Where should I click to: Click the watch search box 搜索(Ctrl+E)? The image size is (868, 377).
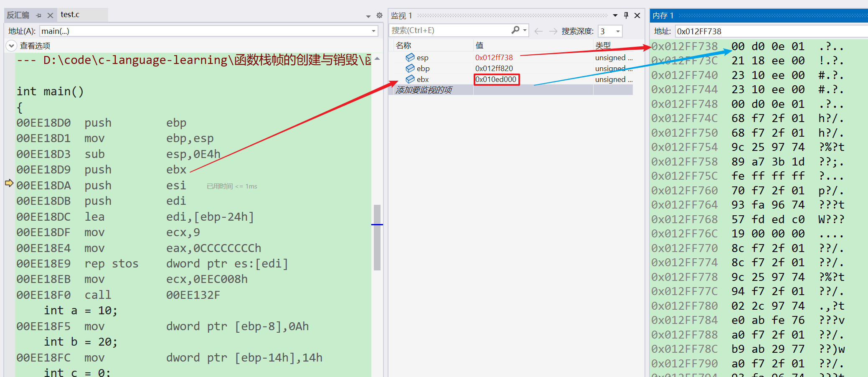coord(449,31)
